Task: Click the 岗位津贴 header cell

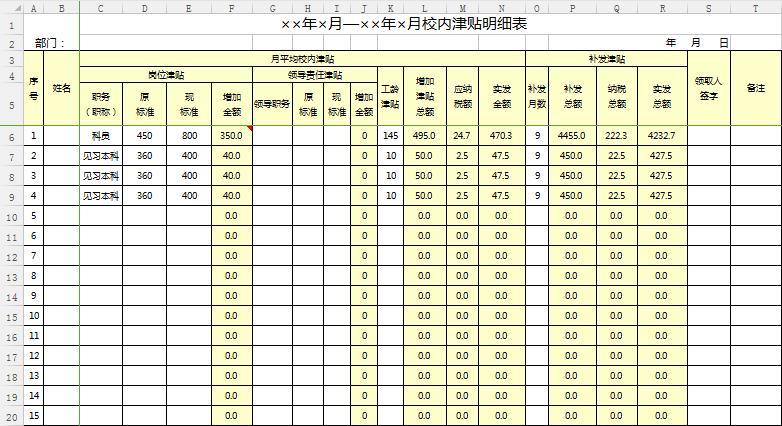Action: [x=165, y=74]
